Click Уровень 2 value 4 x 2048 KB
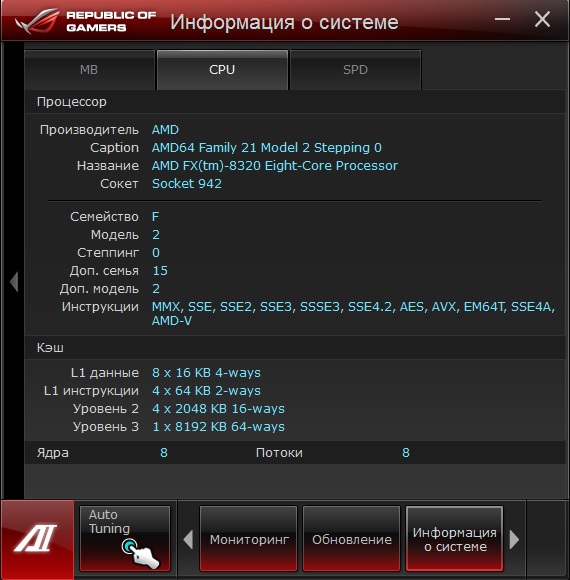Screen dimensions: 570x580 pyautogui.click(x=218, y=409)
